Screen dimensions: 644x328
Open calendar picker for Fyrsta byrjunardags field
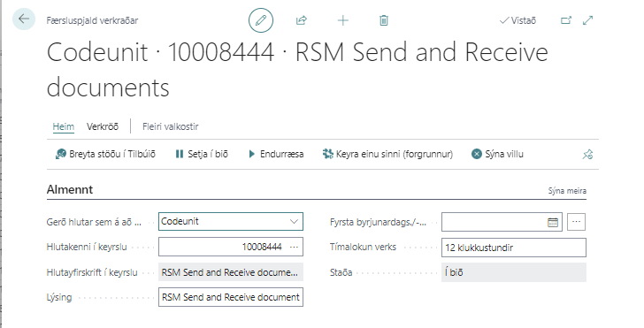[553, 223]
